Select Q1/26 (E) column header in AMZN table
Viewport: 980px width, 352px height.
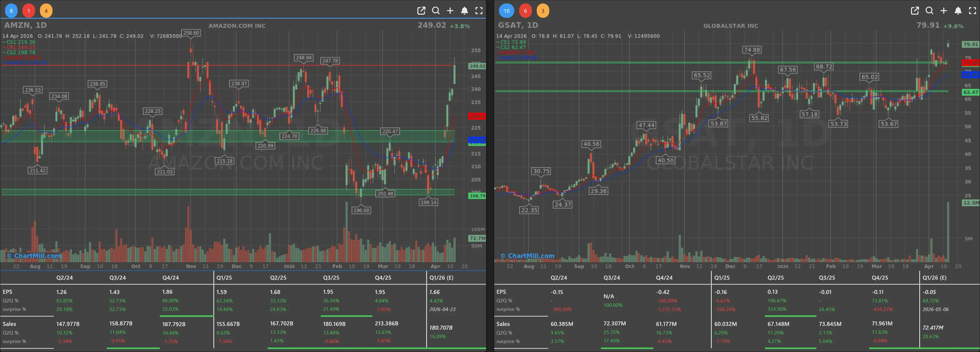coord(441,278)
